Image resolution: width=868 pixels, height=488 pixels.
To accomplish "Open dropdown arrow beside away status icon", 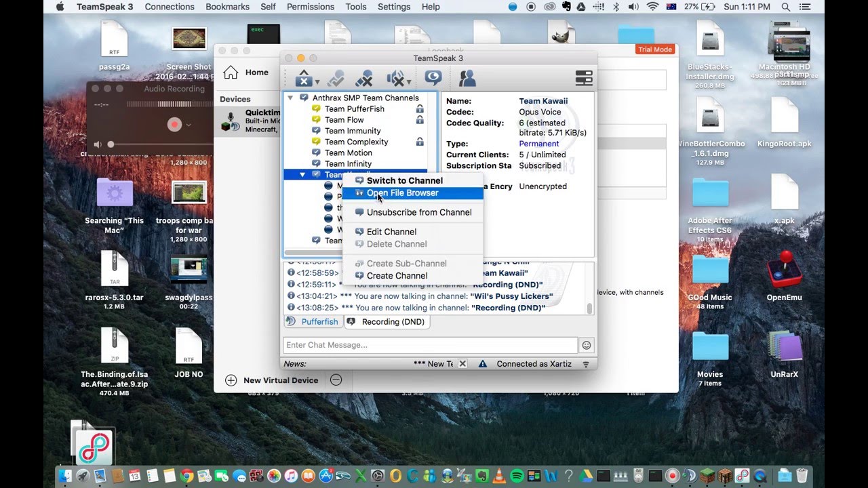I will coord(317,83).
